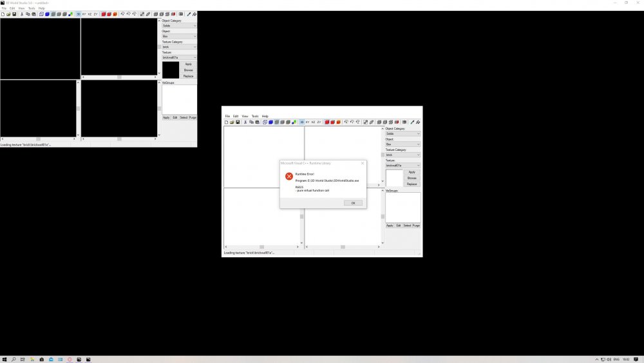The image size is (644, 363).
Task: Open Texture Category 'brick' dropdown in black-viewport window
Action: coord(179,47)
